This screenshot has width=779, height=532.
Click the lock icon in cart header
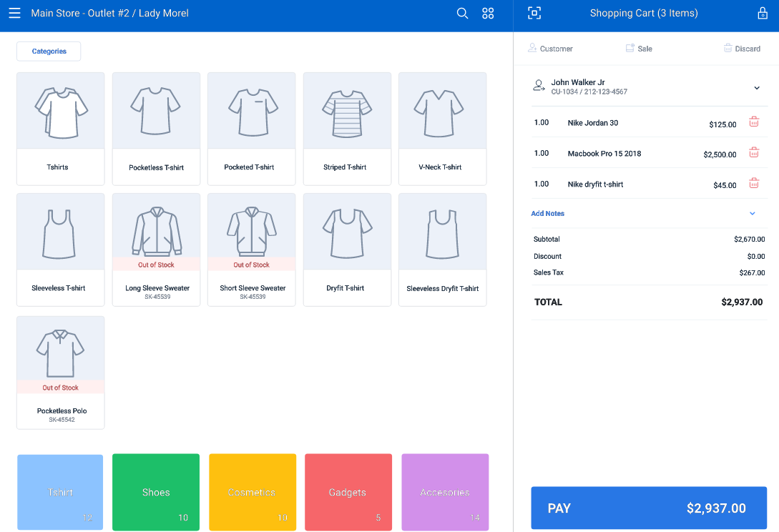tap(762, 13)
